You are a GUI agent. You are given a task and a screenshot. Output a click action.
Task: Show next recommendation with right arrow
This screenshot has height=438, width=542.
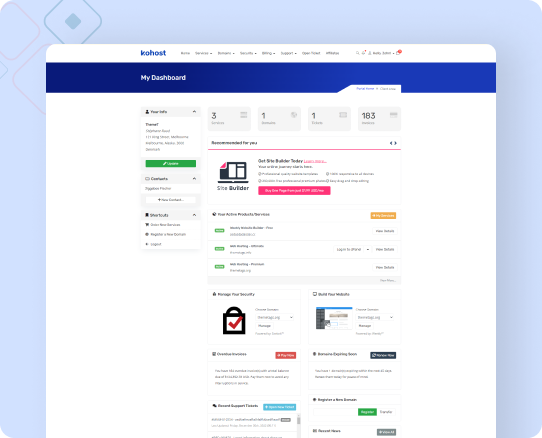(395, 143)
